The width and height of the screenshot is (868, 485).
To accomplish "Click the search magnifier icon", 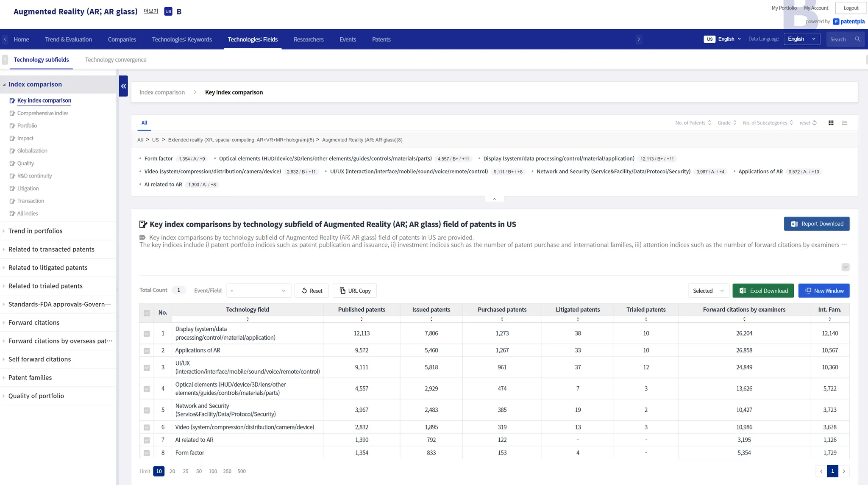I will coord(857,39).
